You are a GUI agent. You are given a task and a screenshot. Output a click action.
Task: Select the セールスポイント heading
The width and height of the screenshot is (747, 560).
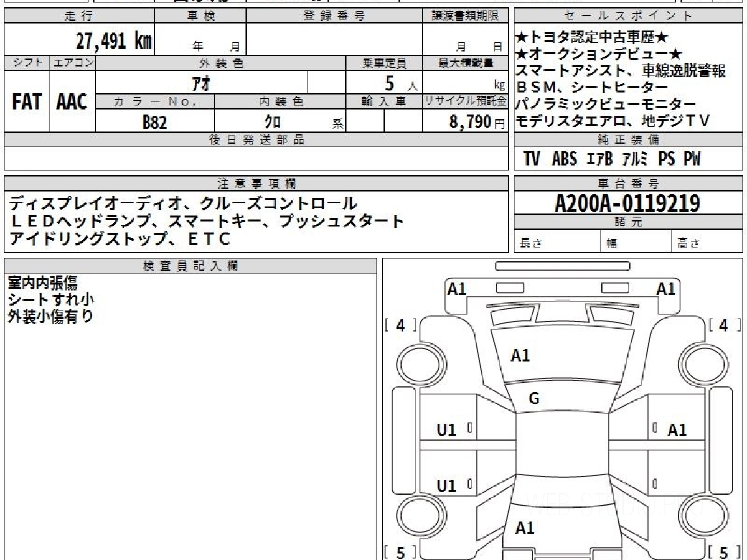click(629, 16)
